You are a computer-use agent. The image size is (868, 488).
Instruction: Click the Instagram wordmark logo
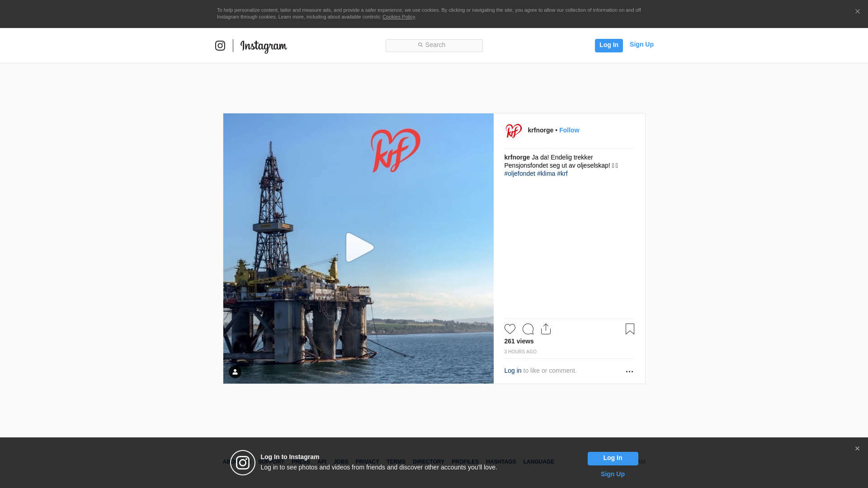pyautogui.click(x=264, y=46)
